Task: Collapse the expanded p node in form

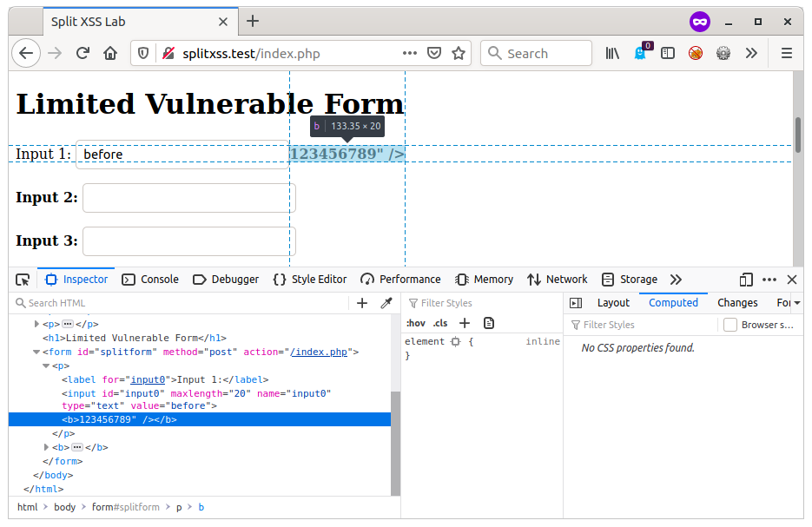Action: click(x=45, y=366)
